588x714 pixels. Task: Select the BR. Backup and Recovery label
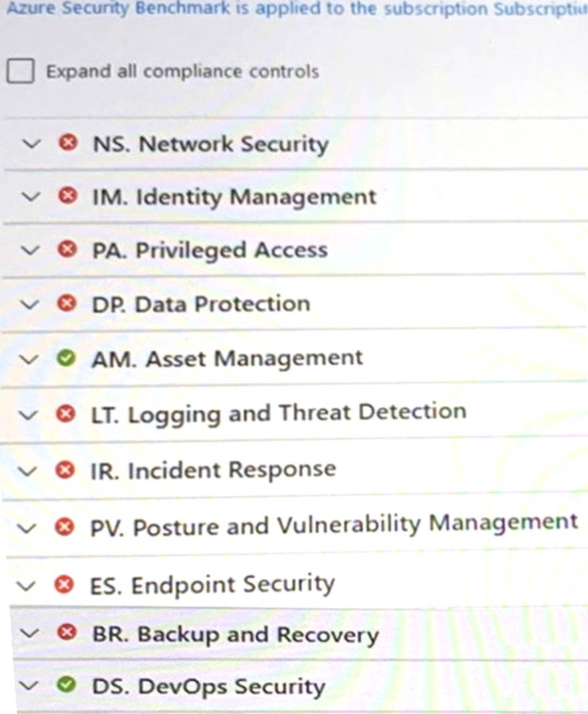235,634
